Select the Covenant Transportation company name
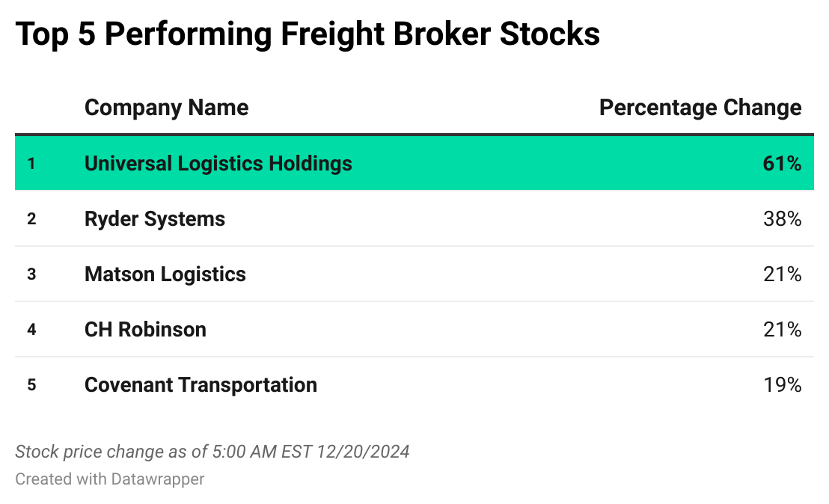Viewport: 829px width, 504px height. (x=201, y=385)
